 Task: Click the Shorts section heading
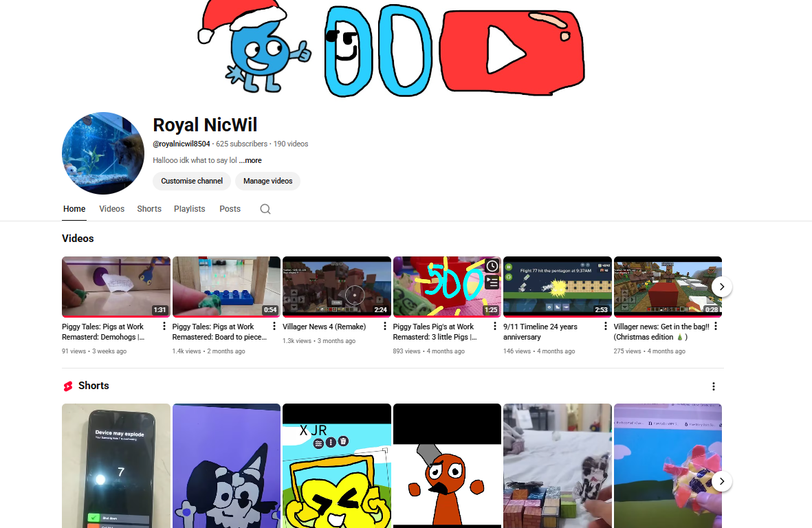point(94,386)
